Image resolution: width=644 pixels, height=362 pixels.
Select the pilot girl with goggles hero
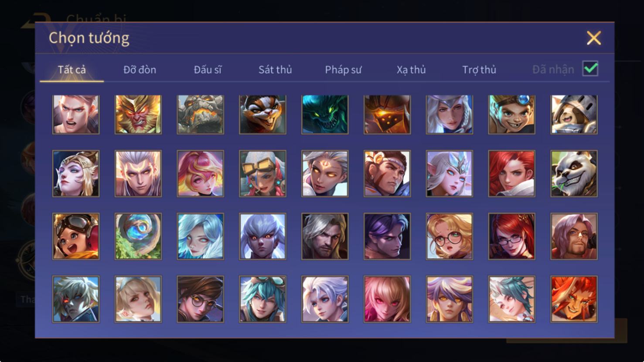[76, 236]
